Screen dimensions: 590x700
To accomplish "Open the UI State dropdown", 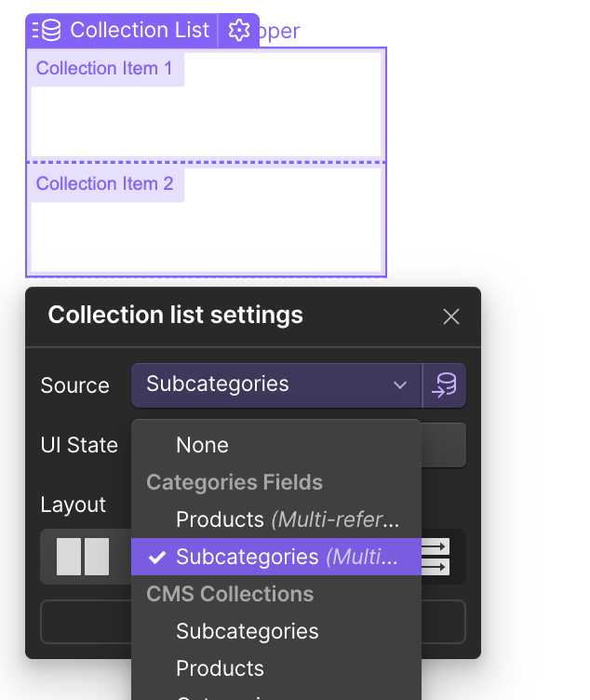I will (443, 445).
